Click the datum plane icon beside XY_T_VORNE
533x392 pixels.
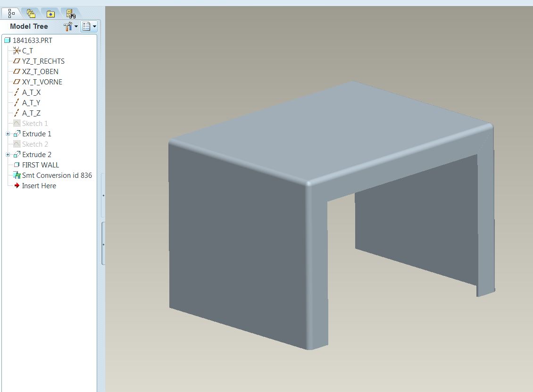[x=17, y=82]
